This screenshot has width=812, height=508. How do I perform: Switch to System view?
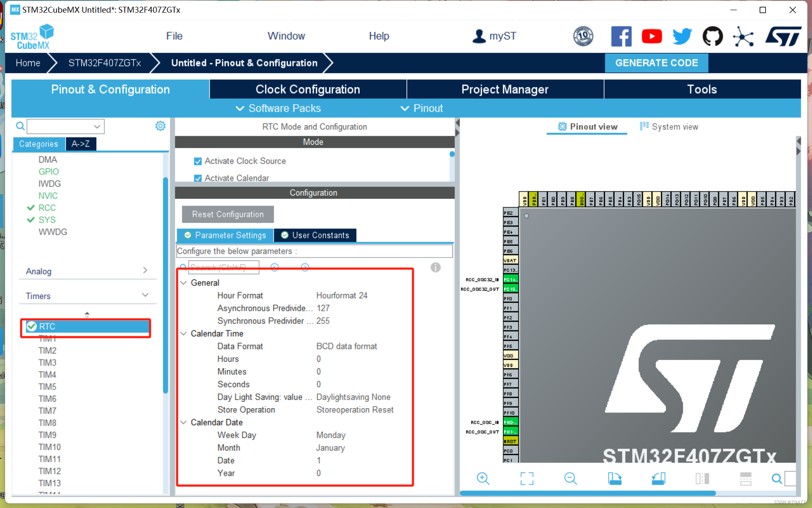click(669, 126)
